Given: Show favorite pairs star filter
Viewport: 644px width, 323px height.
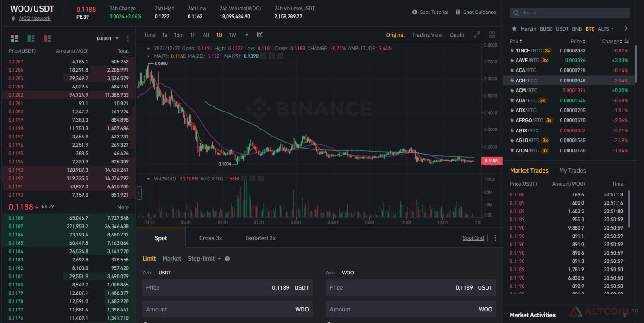Looking at the screenshot, I should 515,29.
